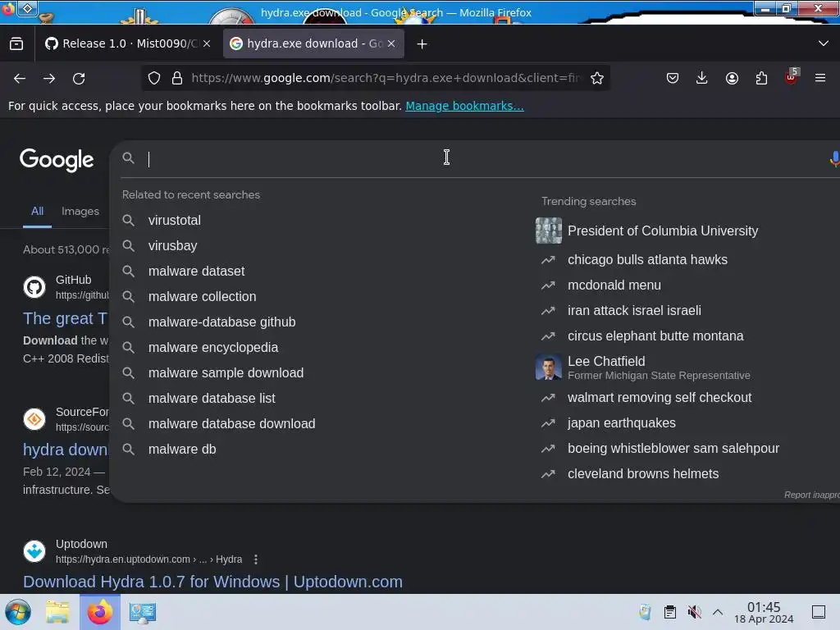Pick malware-database github suggestion
This screenshot has height=630, width=840.
221,322
